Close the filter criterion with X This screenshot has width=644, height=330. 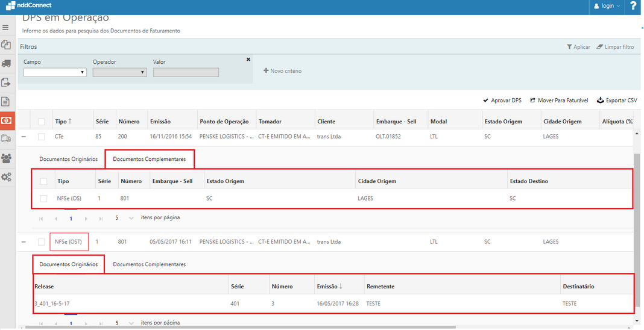point(248,59)
